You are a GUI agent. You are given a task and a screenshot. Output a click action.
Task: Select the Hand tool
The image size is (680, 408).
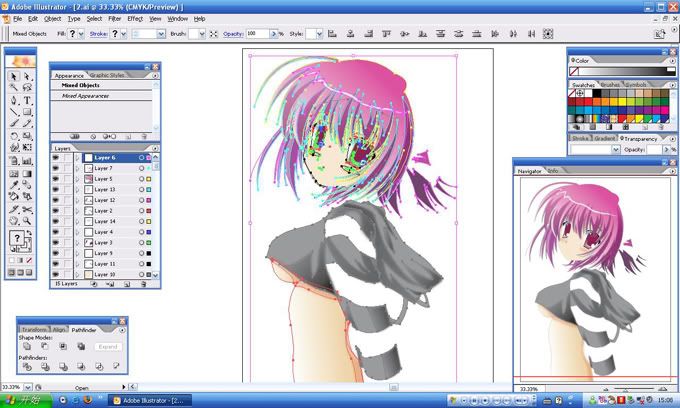14,221
